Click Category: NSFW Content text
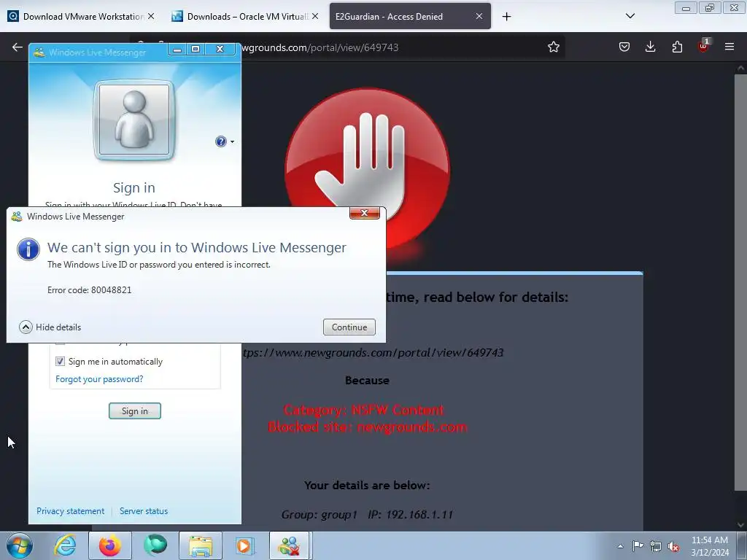 pyautogui.click(x=363, y=410)
